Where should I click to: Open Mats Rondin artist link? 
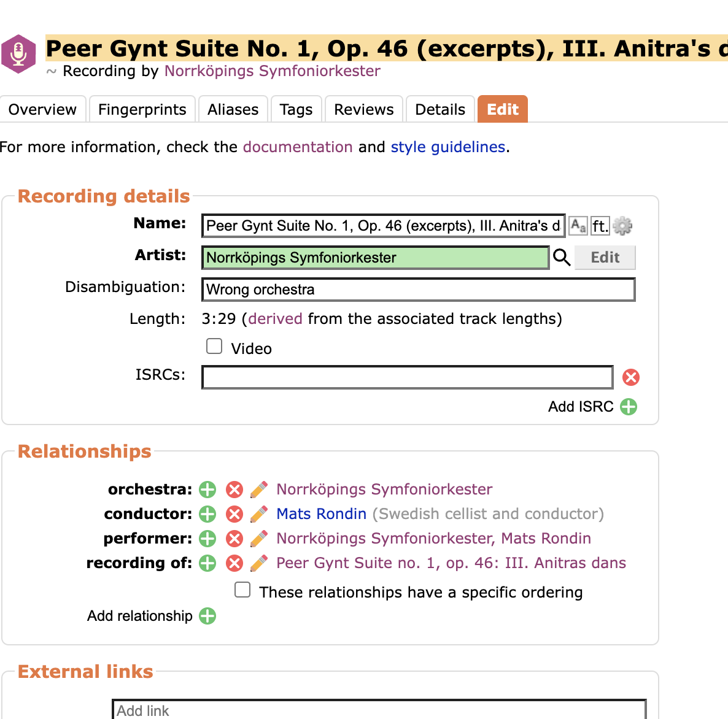click(321, 514)
